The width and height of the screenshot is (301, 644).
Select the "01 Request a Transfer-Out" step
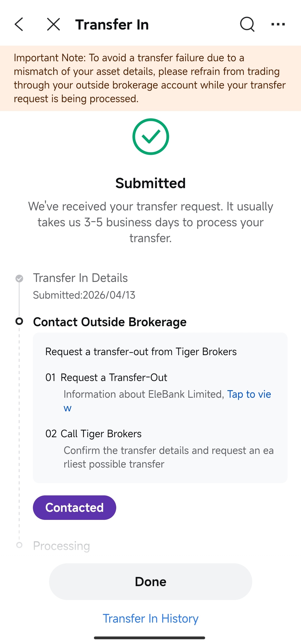[x=106, y=378]
